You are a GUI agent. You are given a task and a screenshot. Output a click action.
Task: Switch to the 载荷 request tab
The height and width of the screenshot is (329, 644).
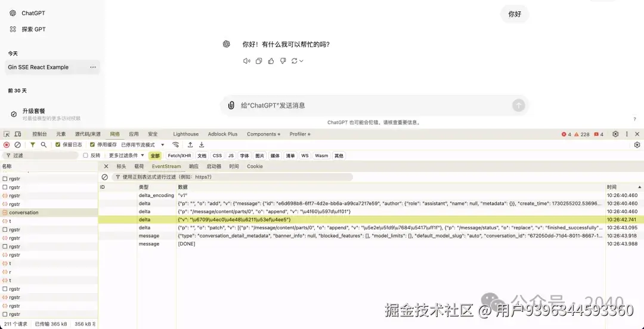139,166
